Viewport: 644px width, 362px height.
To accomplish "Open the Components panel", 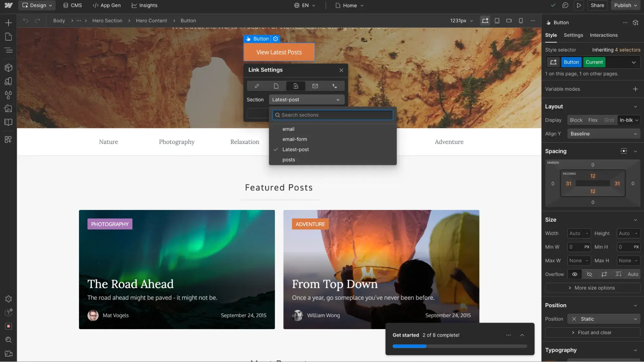I will coord(8,68).
